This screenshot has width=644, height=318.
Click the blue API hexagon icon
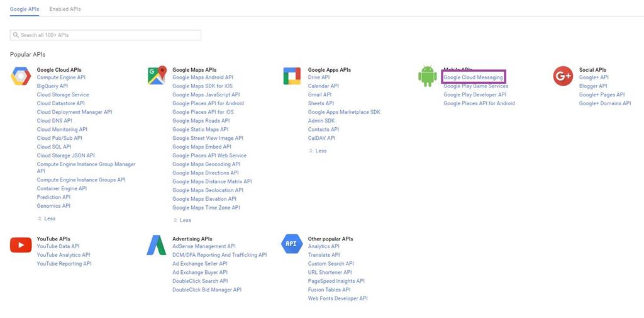coord(292,244)
